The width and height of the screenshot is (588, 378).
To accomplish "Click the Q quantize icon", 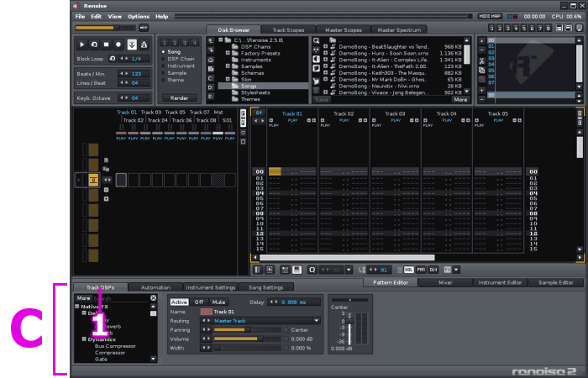I will coord(312,270).
